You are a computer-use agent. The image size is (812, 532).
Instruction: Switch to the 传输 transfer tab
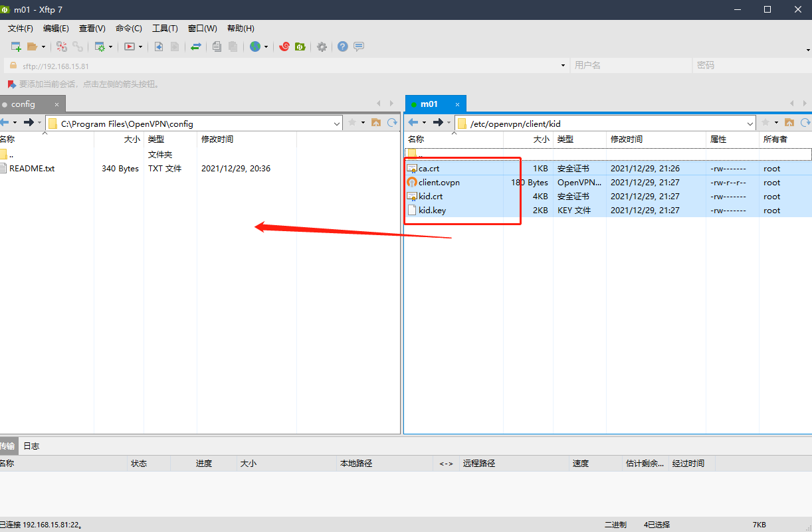click(x=7, y=446)
